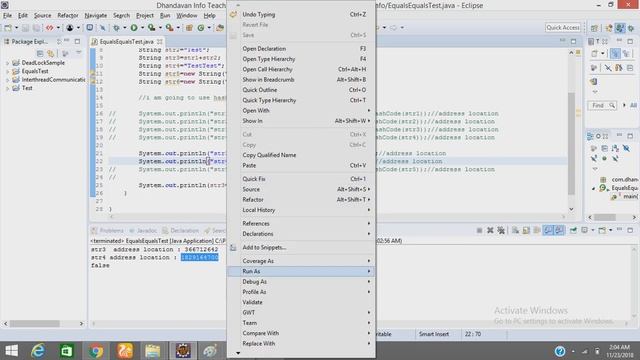The width and height of the screenshot is (640, 360).
Task: Choose Debug As in context menu
Action: point(301,282)
